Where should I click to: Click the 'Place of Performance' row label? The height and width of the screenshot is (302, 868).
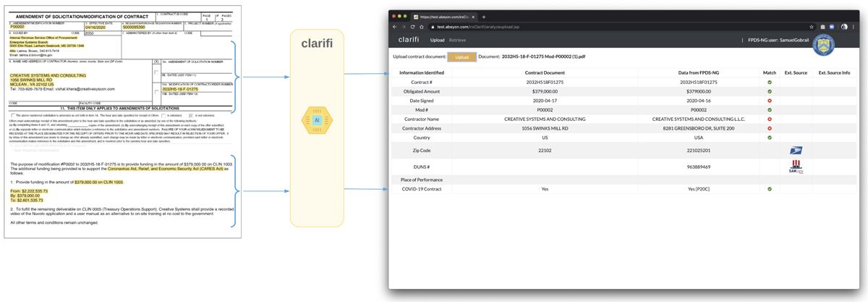coord(422,179)
